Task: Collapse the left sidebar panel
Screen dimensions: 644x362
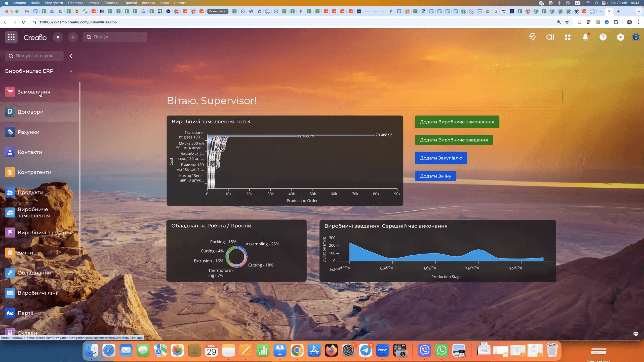Action: (x=71, y=56)
